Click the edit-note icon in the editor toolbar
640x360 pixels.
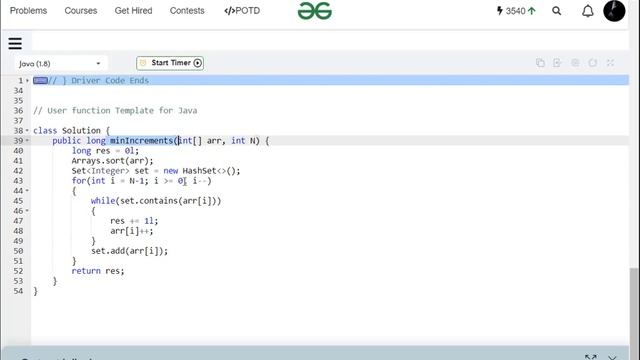(x=557, y=63)
